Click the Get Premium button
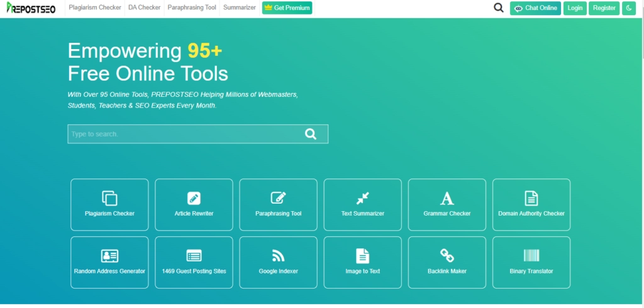Image resolution: width=644 pixels, height=308 pixels. pos(287,8)
